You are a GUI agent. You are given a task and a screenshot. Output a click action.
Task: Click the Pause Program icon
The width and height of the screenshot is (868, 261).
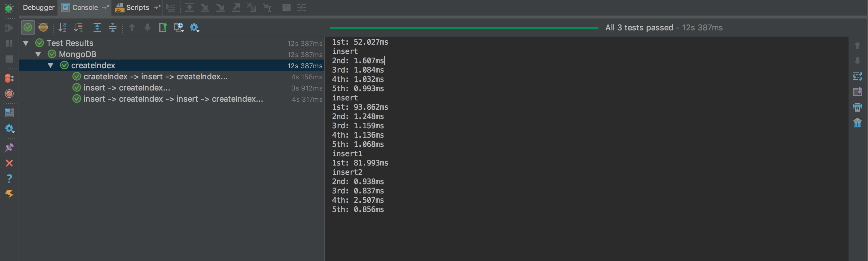[9, 43]
